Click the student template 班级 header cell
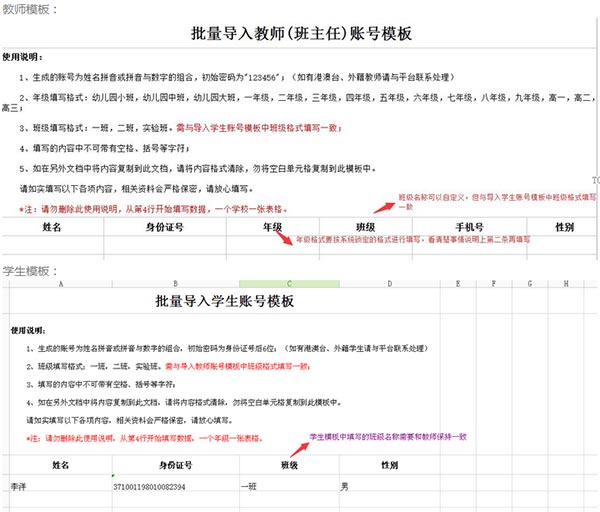600x512 pixels. point(289,465)
